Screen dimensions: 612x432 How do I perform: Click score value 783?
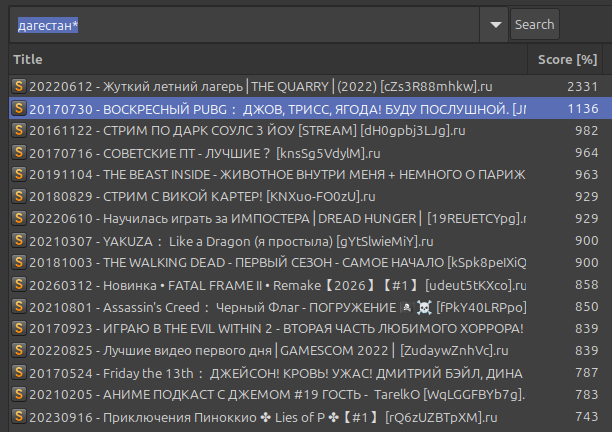(x=587, y=395)
